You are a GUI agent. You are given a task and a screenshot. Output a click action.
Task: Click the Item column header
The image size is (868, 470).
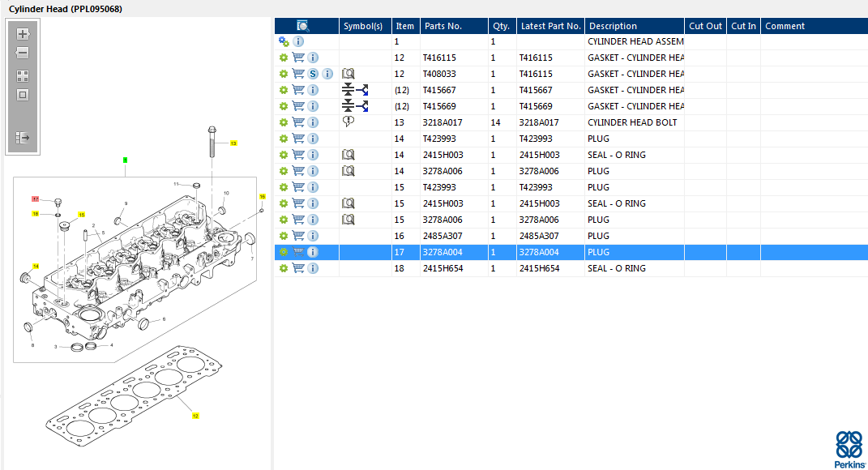tap(404, 26)
